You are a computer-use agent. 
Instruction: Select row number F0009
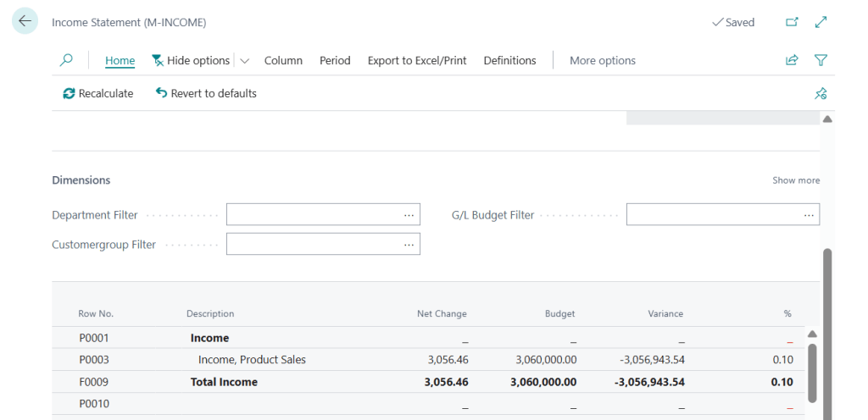(94, 382)
